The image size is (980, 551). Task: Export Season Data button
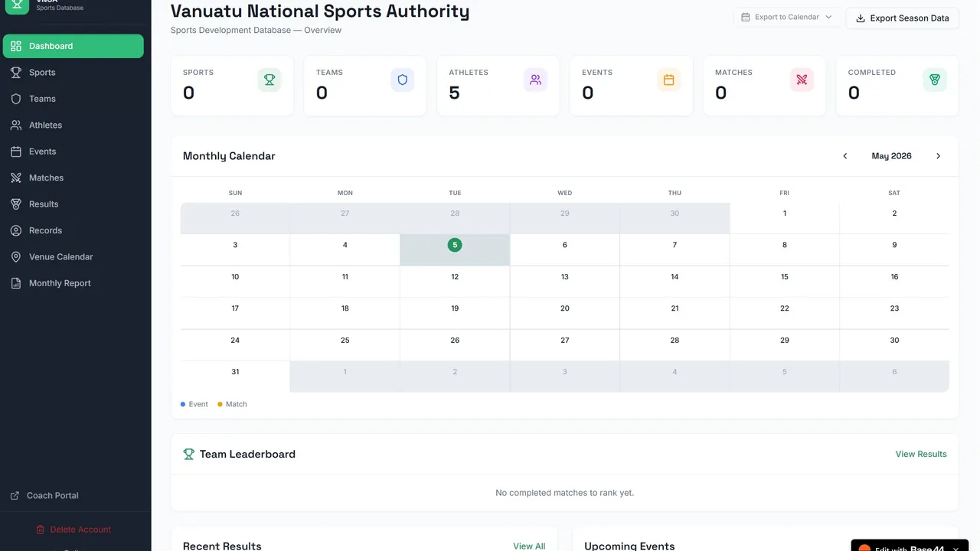(902, 18)
